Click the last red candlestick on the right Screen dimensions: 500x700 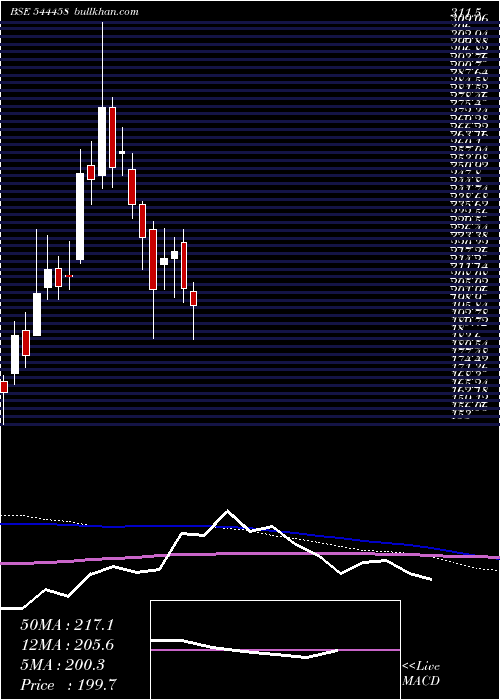pos(193,299)
